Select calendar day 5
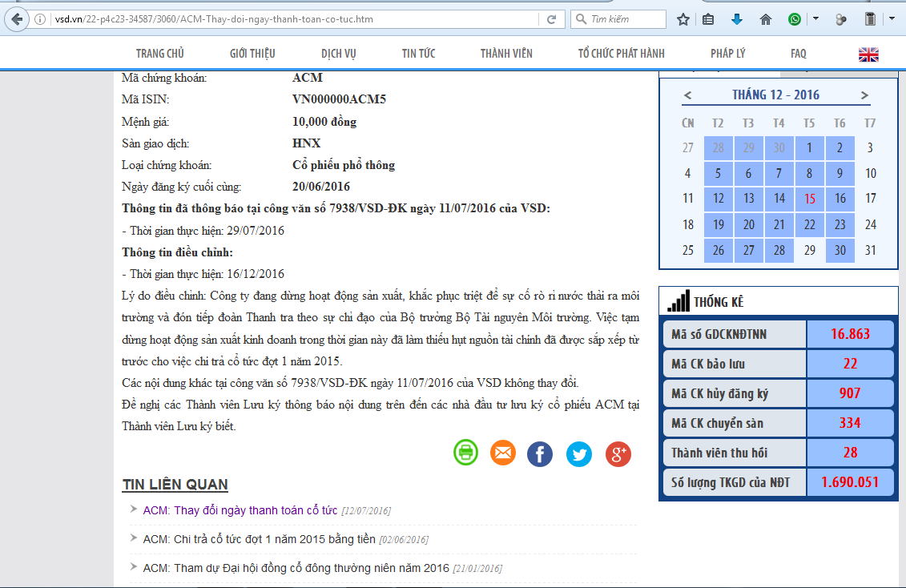 [719, 173]
